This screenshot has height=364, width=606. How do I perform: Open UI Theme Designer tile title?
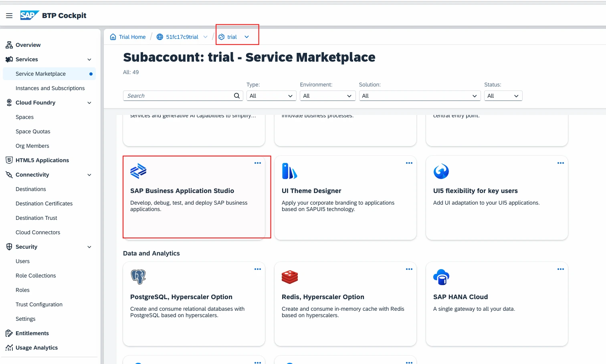click(x=311, y=191)
